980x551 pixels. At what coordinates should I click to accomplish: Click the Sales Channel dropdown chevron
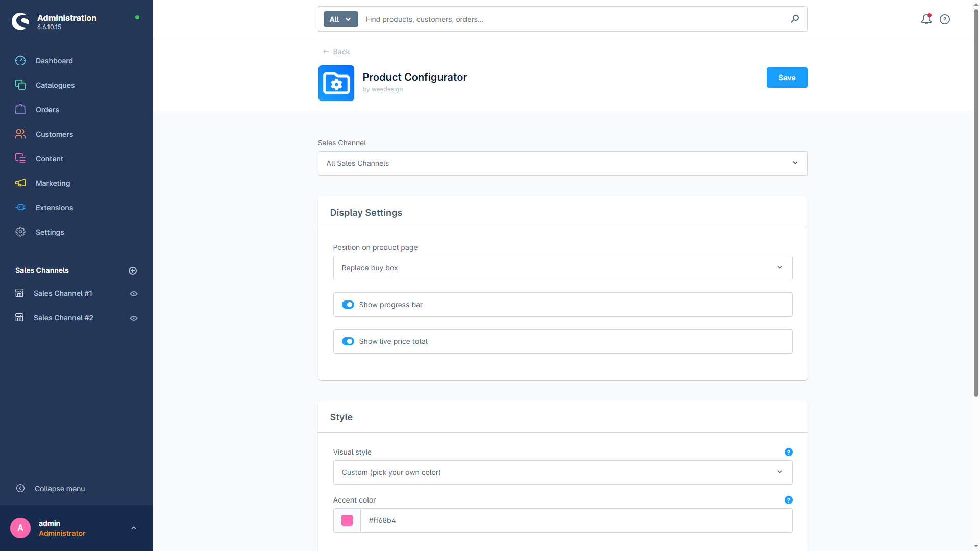click(x=795, y=163)
